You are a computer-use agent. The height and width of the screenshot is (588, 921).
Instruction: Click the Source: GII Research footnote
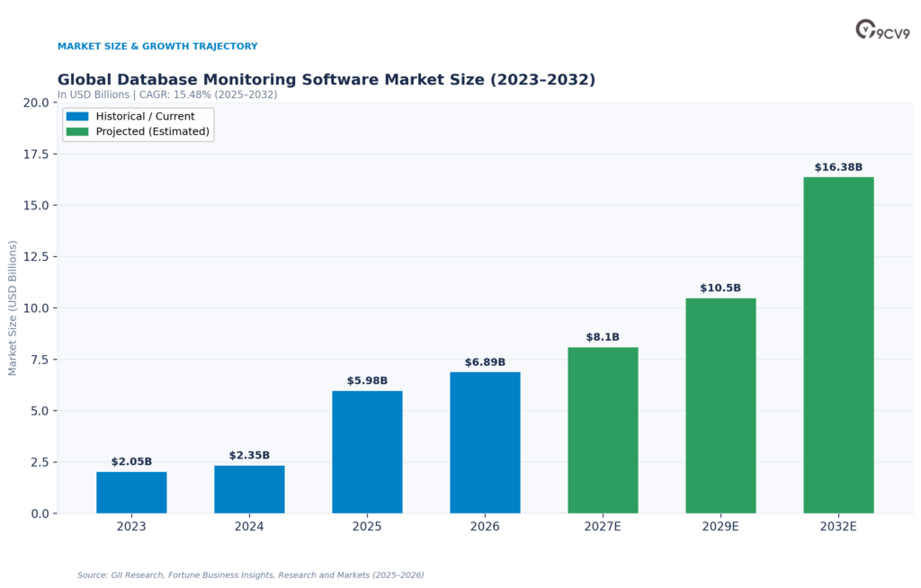coord(251,575)
